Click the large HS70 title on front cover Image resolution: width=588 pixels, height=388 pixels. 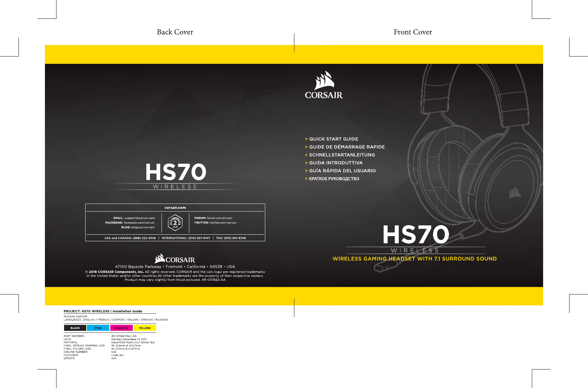pyautogui.click(x=416, y=235)
